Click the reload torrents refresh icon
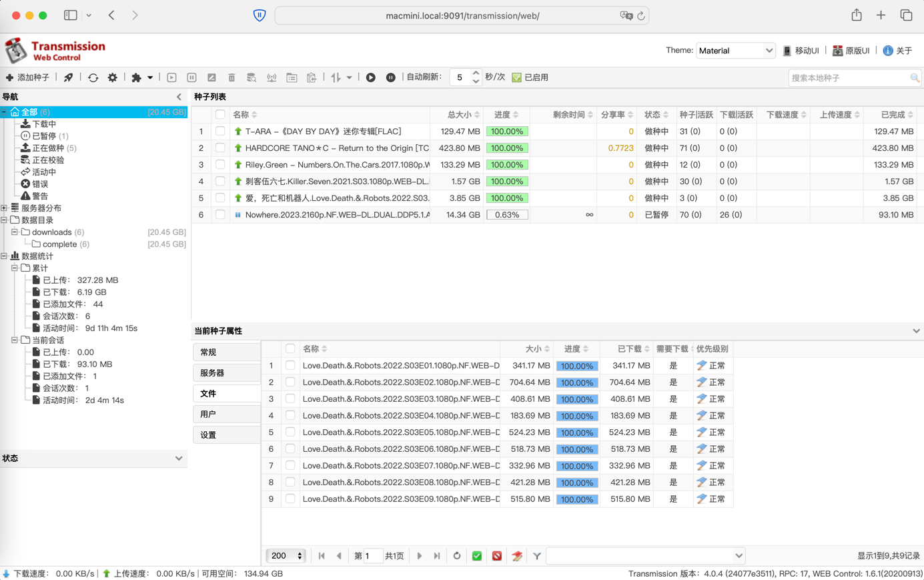 pyautogui.click(x=93, y=77)
